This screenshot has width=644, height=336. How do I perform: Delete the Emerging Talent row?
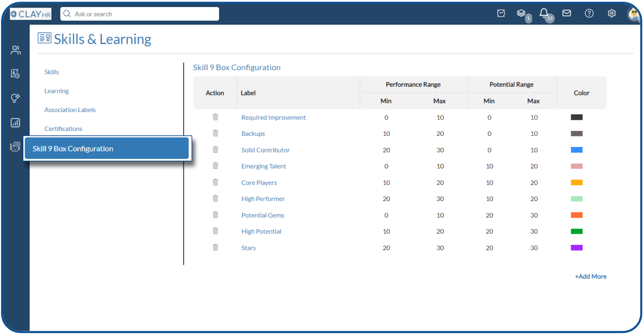[215, 166]
